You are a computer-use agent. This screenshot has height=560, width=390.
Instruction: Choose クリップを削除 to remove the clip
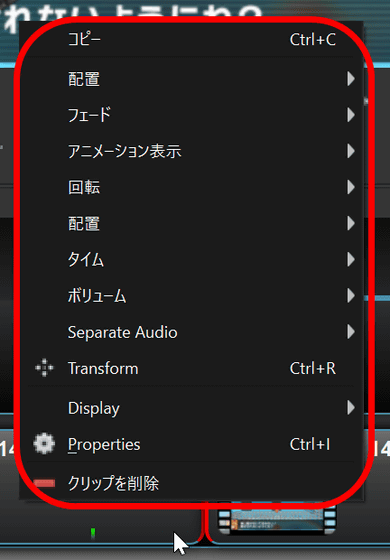click(x=113, y=483)
